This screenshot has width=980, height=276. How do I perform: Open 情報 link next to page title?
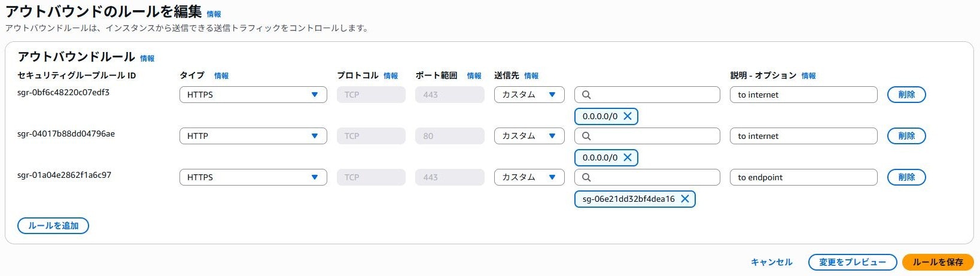pyautogui.click(x=214, y=14)
